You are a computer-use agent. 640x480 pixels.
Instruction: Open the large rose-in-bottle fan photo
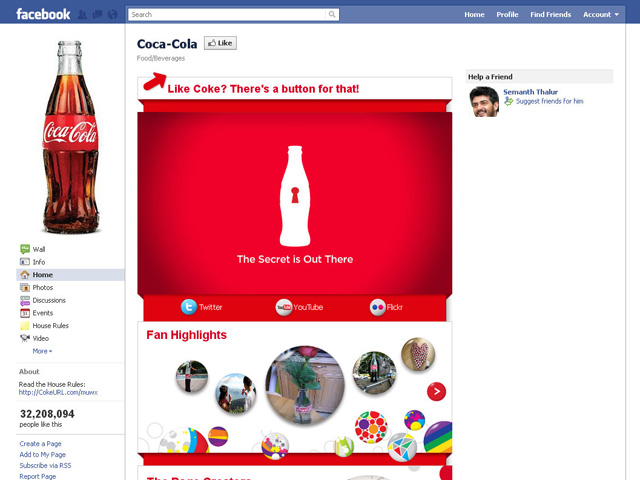305,385
